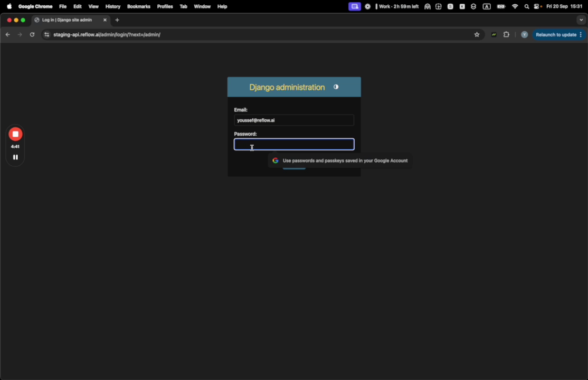Image resolution: width=588 pixels, height=380 pixels.
Task: Toggle the Django admin theme icon
Action: coord(336,87)
